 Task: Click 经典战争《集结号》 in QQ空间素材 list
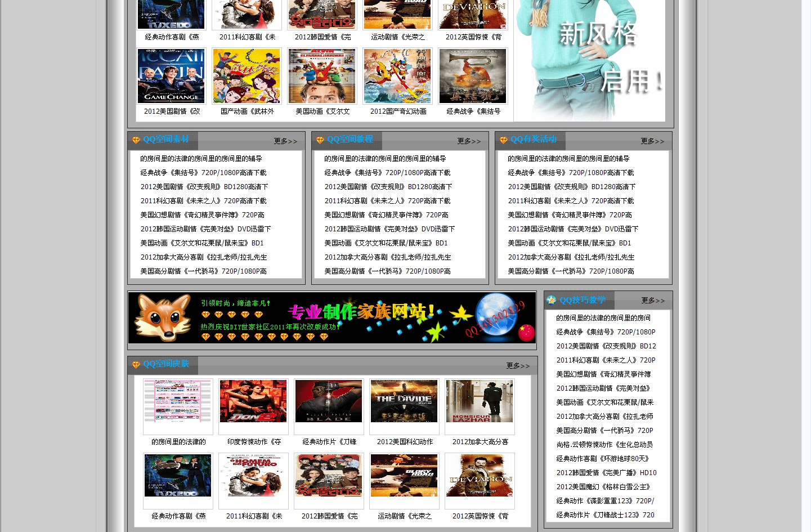pos(203,173)
